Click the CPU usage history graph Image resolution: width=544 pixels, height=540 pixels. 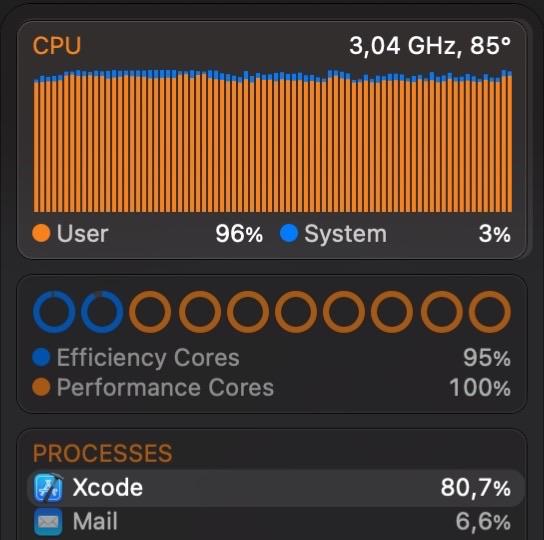click(273, 141)
